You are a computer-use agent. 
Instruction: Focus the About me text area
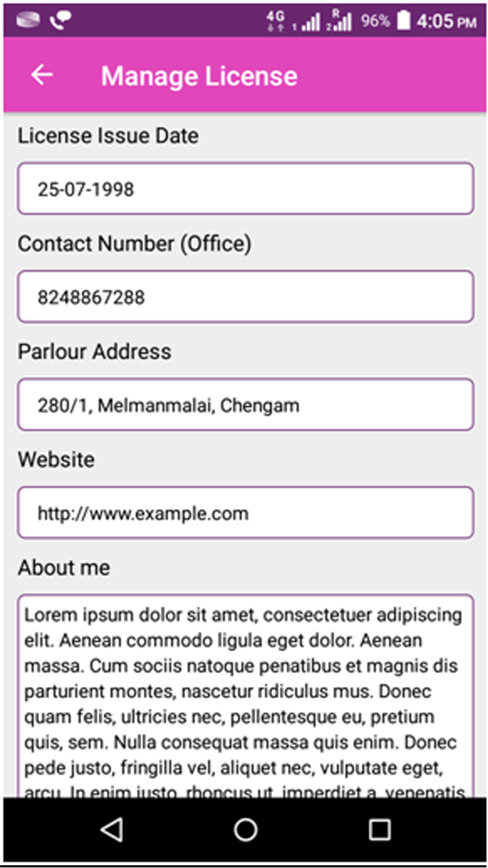[x=245, y=696]
